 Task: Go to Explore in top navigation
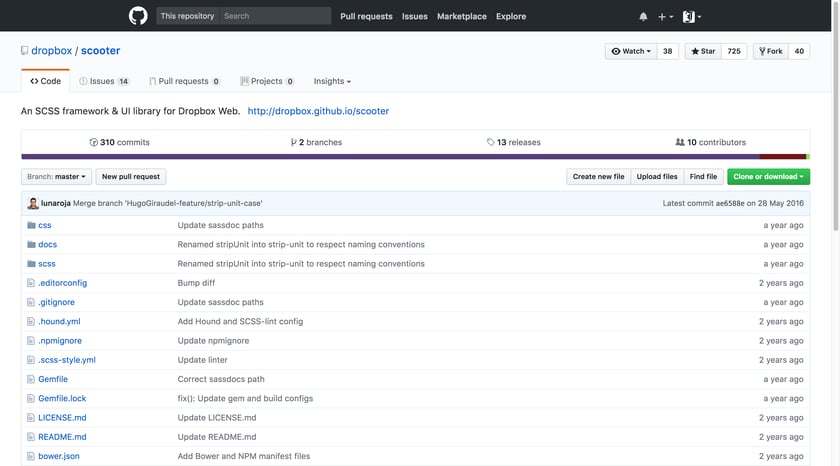pyautogui.click(x=511, y=17)
